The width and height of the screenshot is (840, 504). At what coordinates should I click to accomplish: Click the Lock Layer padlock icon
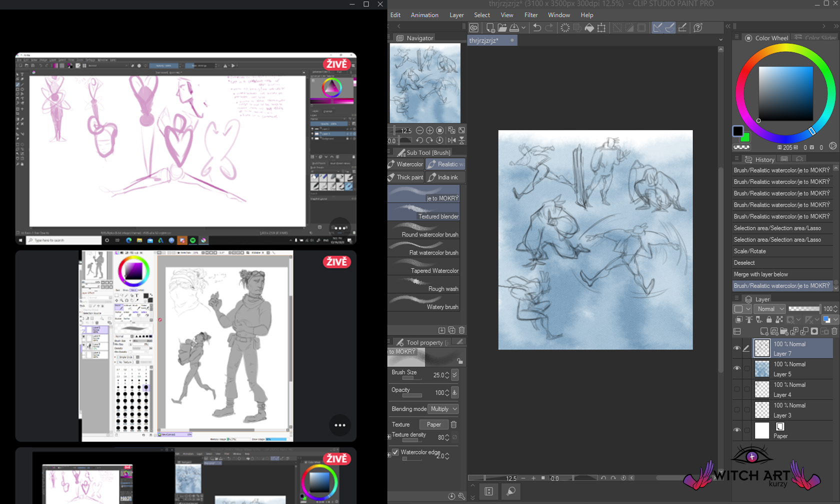(x=769, y=319)
